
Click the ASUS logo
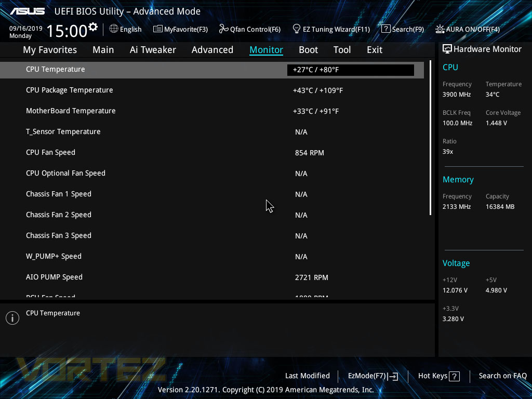click(x=27, y=11)
